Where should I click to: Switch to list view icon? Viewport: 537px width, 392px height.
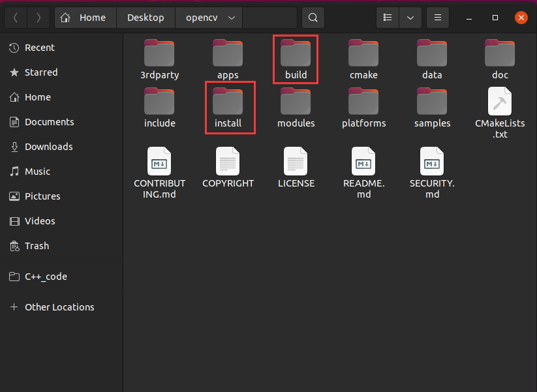tap(388, 18)
